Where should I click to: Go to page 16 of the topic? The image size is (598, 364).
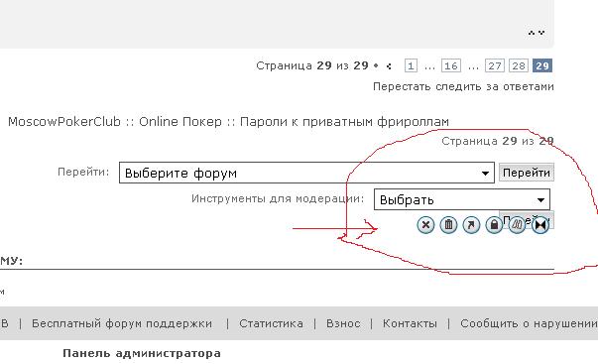(x=451, y=66)
